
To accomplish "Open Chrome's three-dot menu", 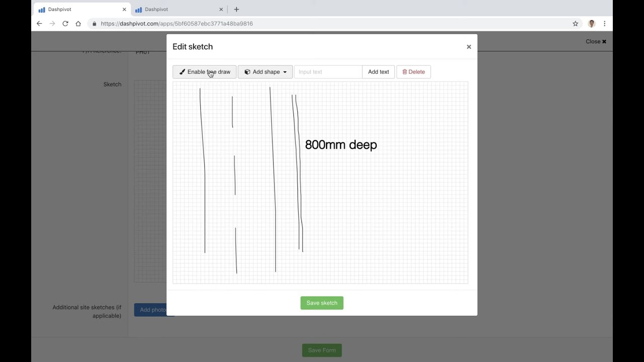I will coord(604,24).
